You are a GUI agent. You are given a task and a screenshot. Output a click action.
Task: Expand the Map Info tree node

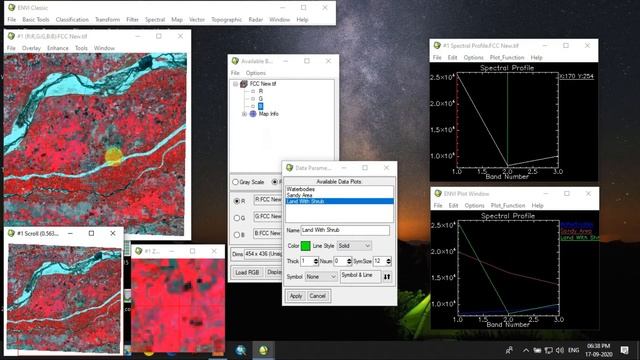244,114
